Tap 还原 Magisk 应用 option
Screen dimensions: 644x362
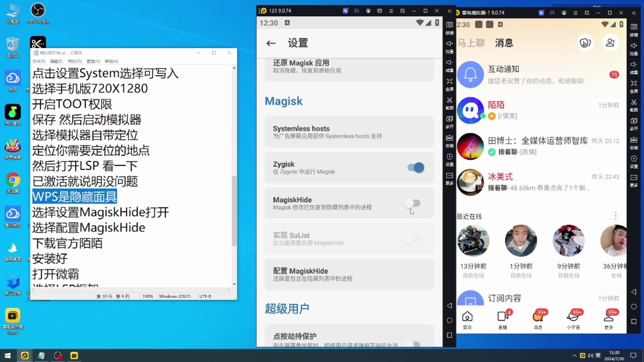pos(349,69)
